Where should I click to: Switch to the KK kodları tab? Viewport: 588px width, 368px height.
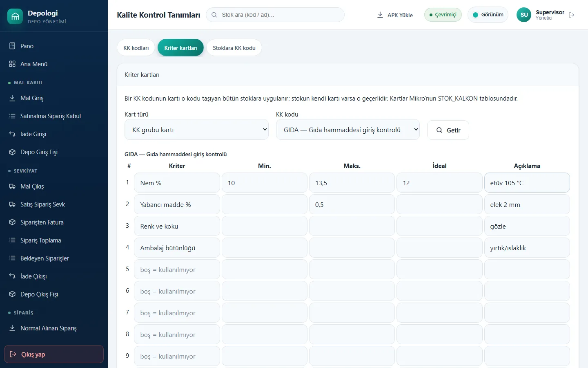(x=136, y=48)
